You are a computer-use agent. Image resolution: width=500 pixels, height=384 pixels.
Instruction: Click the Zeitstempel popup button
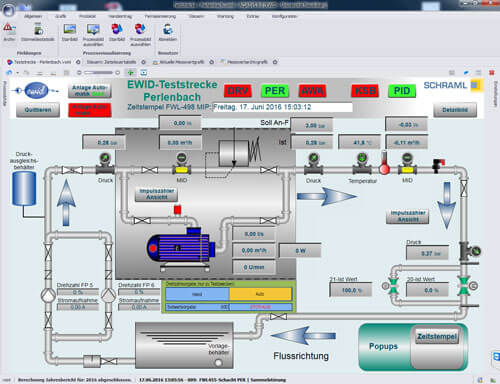click(436, 336)
